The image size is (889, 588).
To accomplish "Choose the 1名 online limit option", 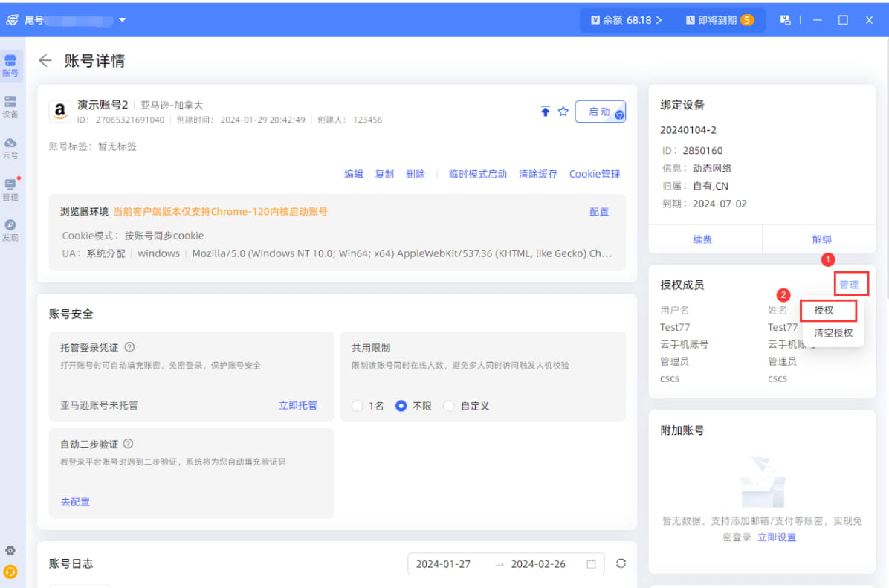I will (357, 405).
